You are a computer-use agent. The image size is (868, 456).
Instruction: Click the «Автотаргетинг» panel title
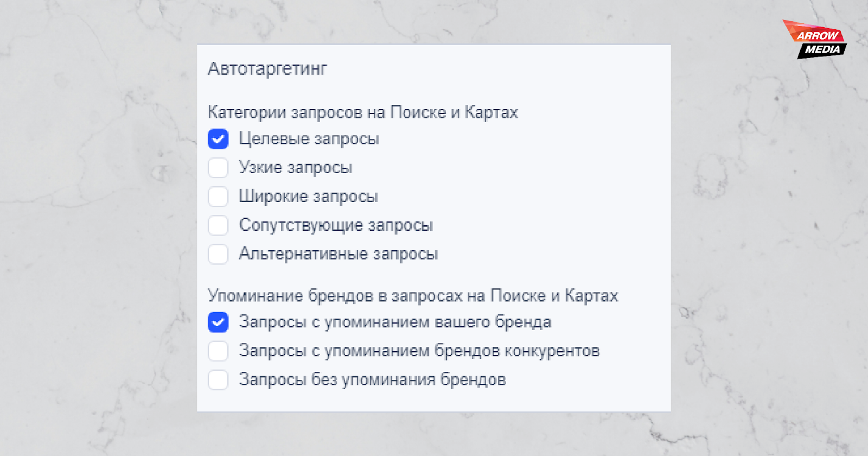268,69
